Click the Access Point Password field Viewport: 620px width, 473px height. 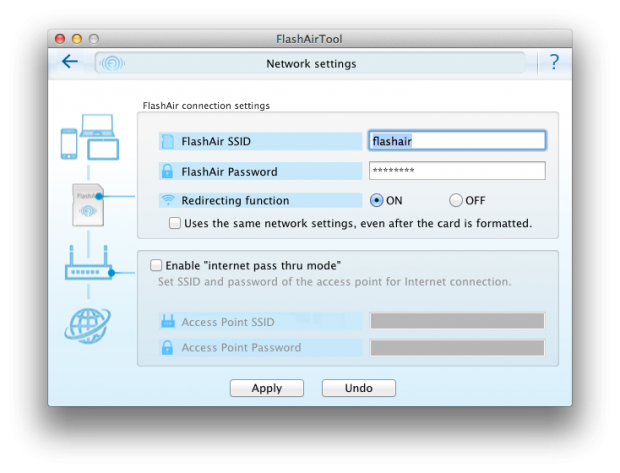[457, 348]
